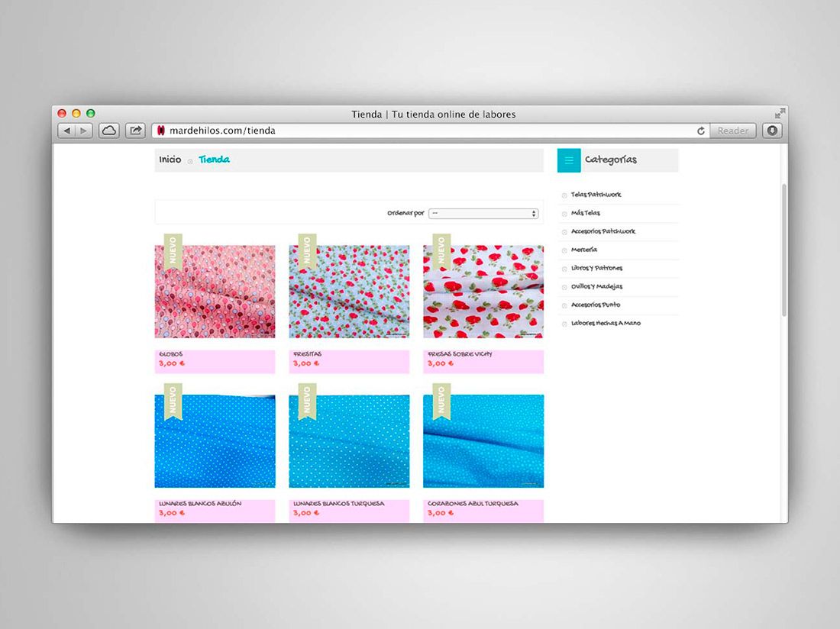Click the Lunares Blancos Azulón title
The height and width of the screenshot is (629, 840).
200,504
